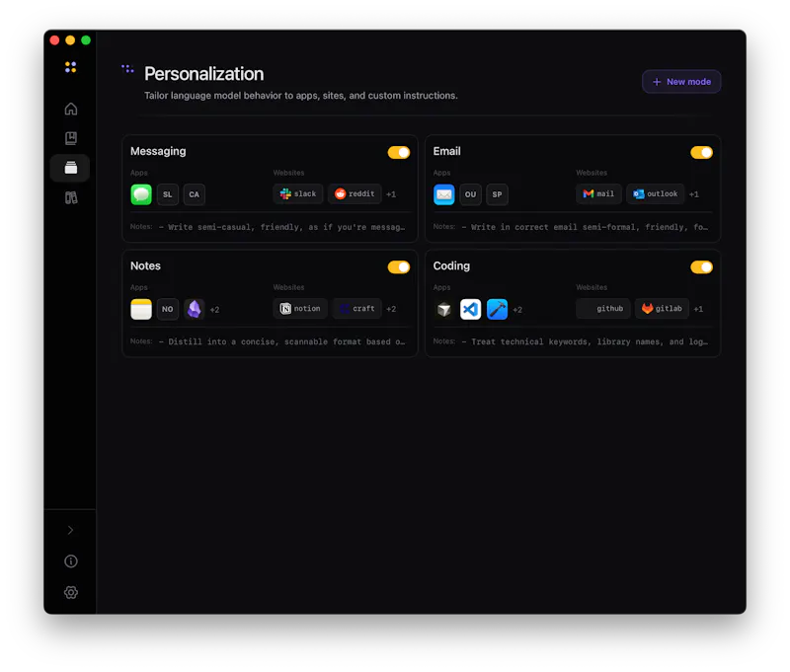Show the +1 more websites in Email

tap(694, 194)
